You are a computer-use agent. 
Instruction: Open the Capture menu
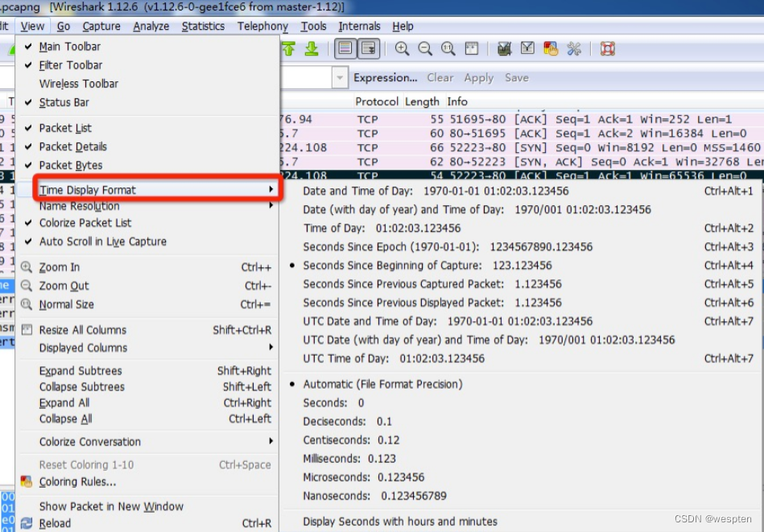[101, 27]
